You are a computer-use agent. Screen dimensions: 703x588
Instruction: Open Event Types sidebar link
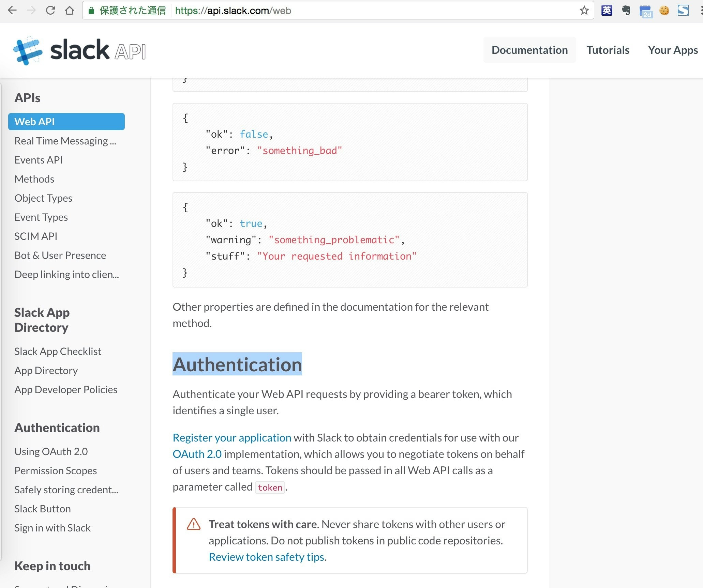41,217
